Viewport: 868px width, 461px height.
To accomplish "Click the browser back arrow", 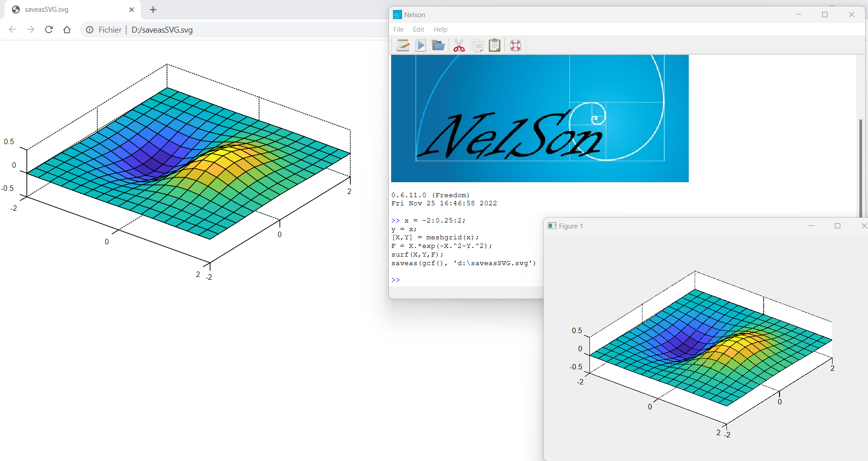I will pos(13,29).
